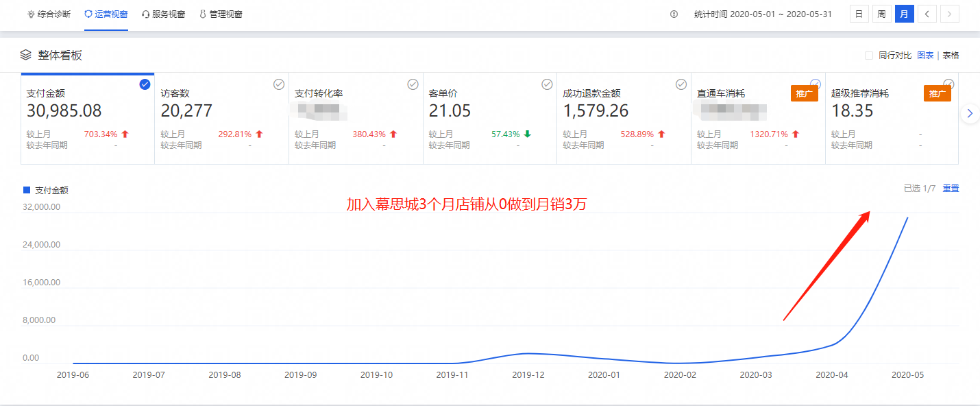
Task: Go to next month arrow
Action: click(x=949, y=14)
